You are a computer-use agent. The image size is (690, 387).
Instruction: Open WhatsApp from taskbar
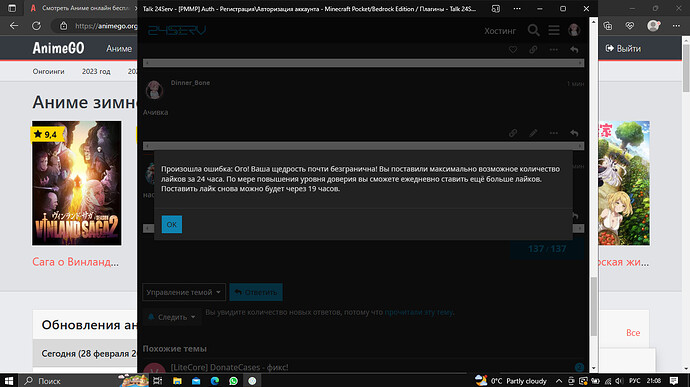pyautogui.click(x=233, y=381)
